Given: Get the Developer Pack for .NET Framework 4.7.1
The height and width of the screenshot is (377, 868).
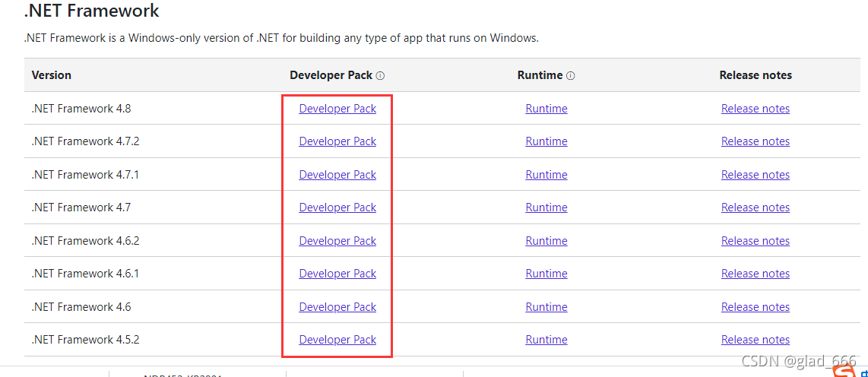Looking at the screenshot, I should [337, 175].
